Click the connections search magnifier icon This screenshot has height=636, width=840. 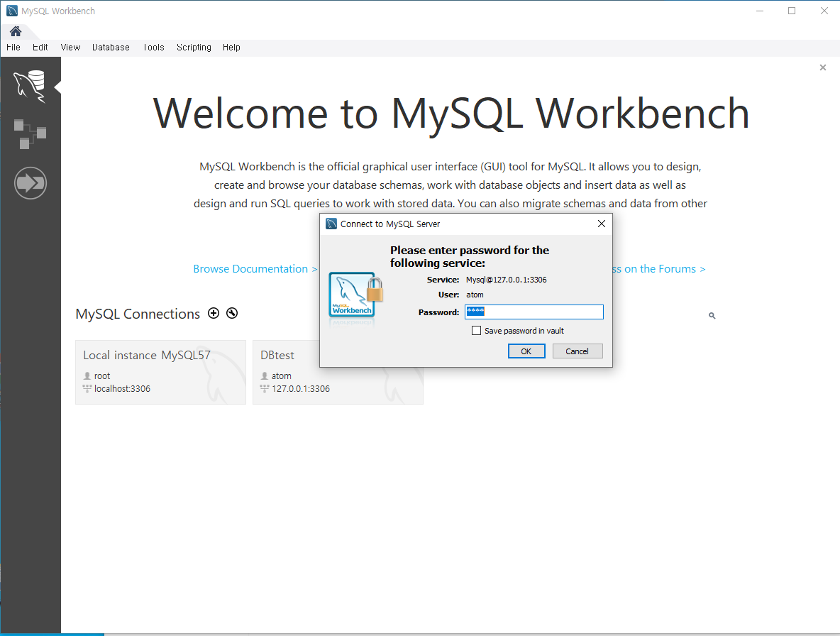[712, 316]
